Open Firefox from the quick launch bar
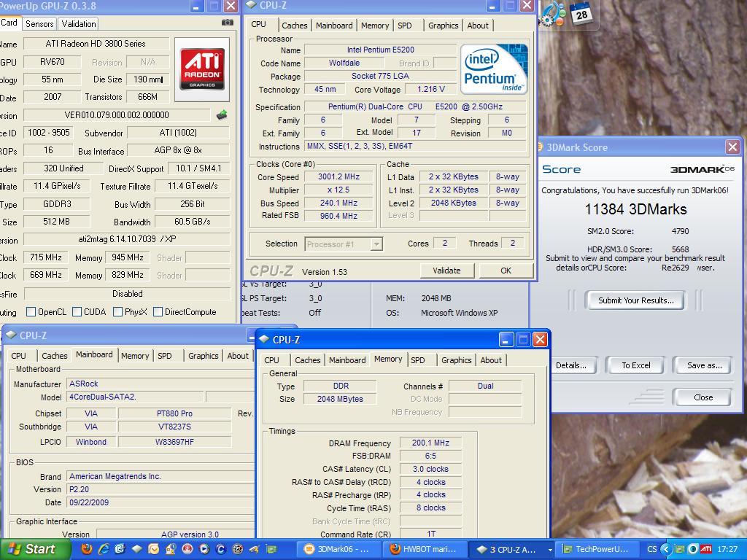 (87, 549)
